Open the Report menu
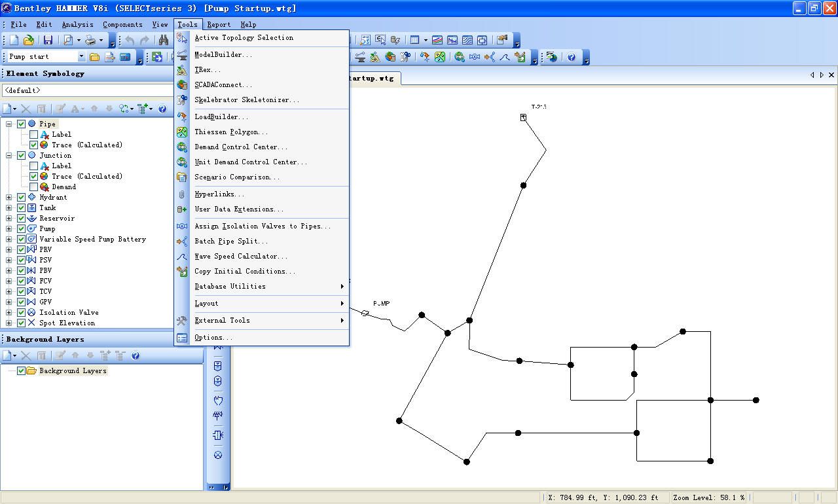 (x=219, y=24)
